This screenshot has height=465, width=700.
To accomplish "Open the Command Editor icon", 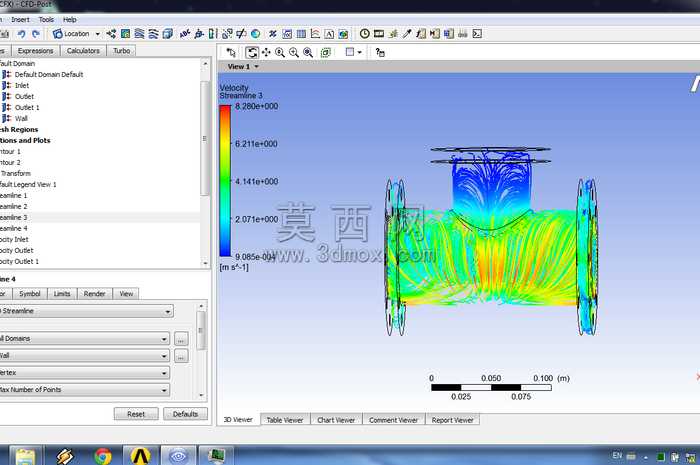I will [x=477, y=34].
